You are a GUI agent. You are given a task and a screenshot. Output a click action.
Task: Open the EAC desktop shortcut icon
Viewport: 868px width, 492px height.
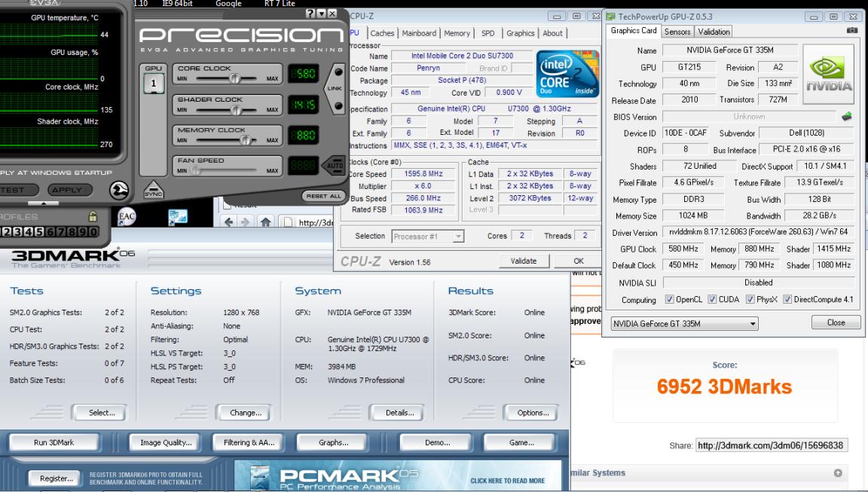click(x=127, y=216)
